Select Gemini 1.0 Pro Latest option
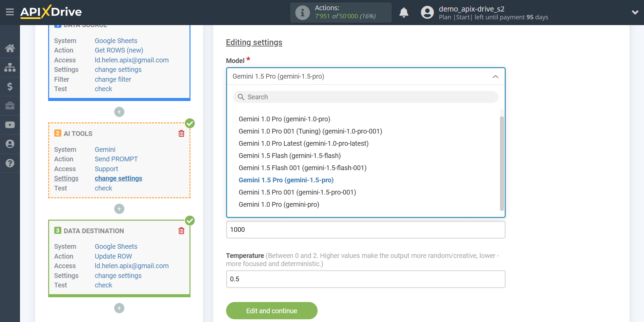Image resolution: width=644 pixels, height=322 pixels. click(303, 143)
